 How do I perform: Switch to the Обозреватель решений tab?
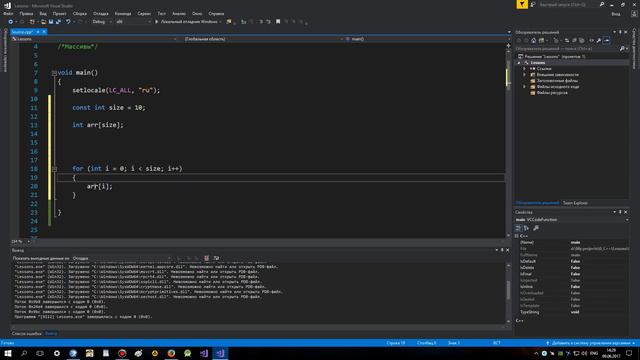537,203
